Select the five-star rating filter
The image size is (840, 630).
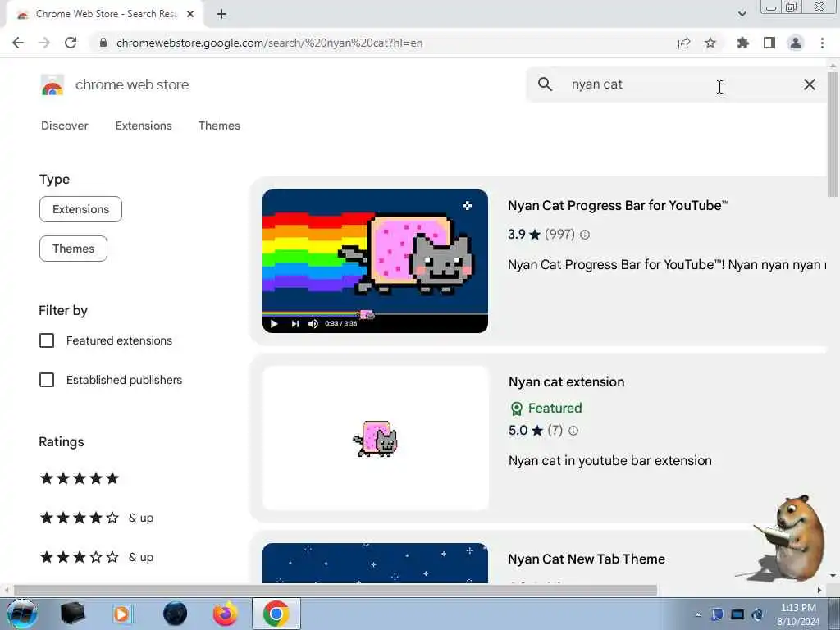point(80,478)
